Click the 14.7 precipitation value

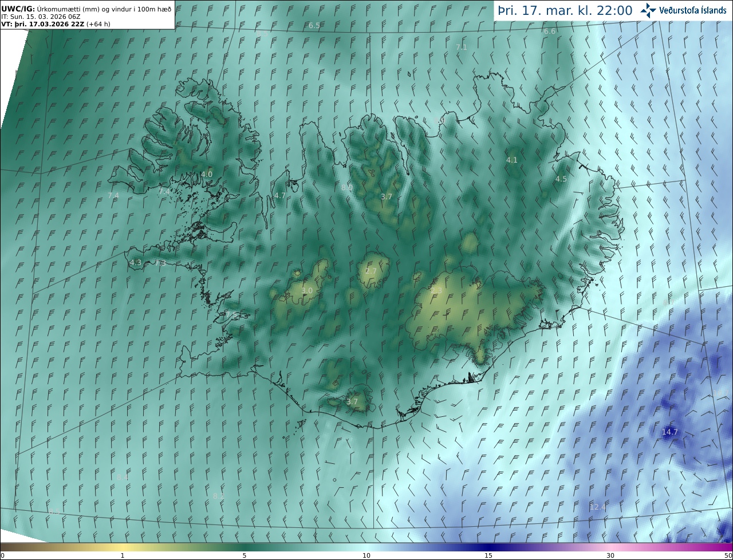tap(670, 432)
